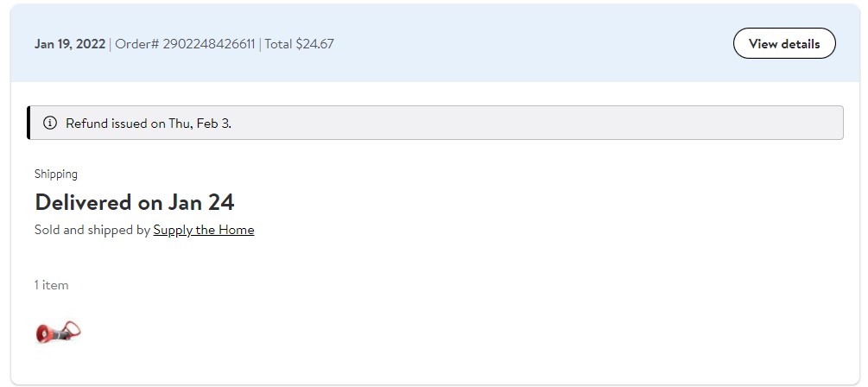
Task: Select the order number 2902248426611
Action: click(209, 44)
